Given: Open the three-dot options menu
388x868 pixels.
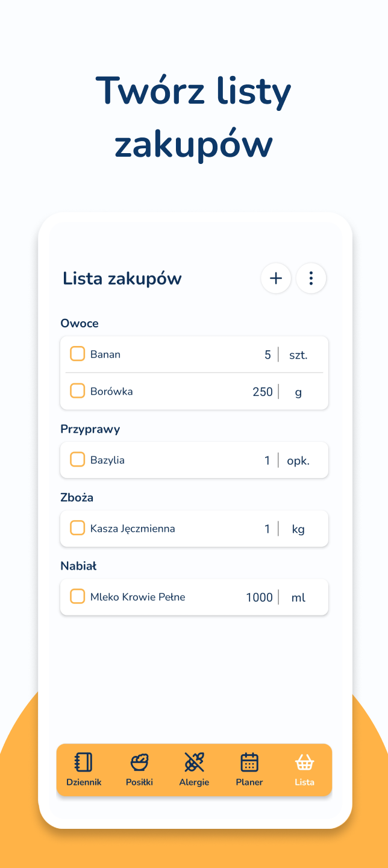Looking at the screenshot, I should click(311, 278).
